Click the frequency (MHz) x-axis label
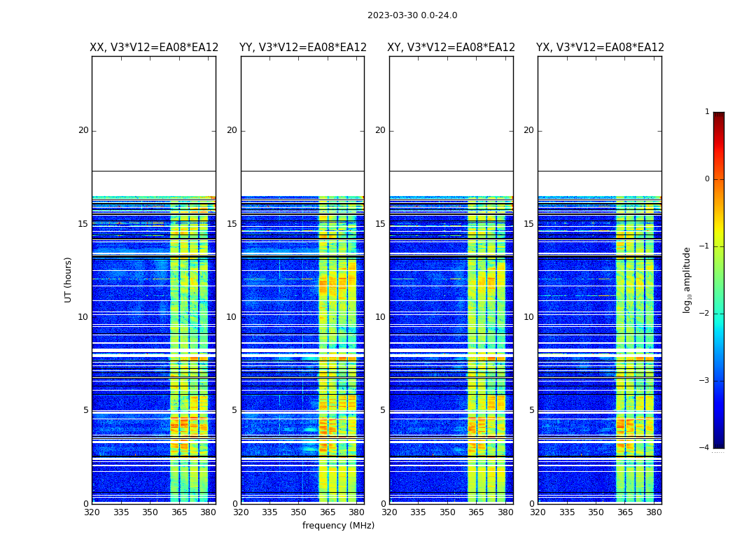 click(x=338, y=526)
